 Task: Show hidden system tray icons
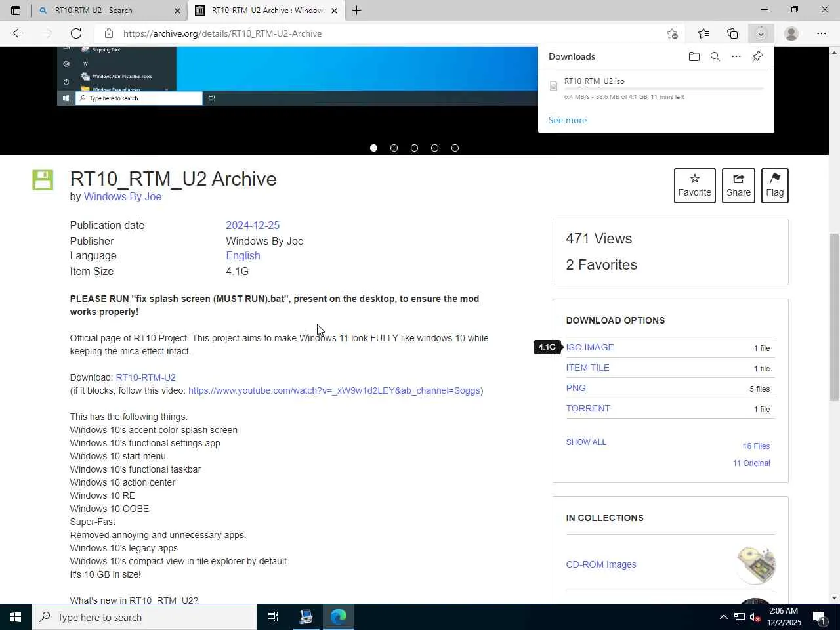(723, 617)
